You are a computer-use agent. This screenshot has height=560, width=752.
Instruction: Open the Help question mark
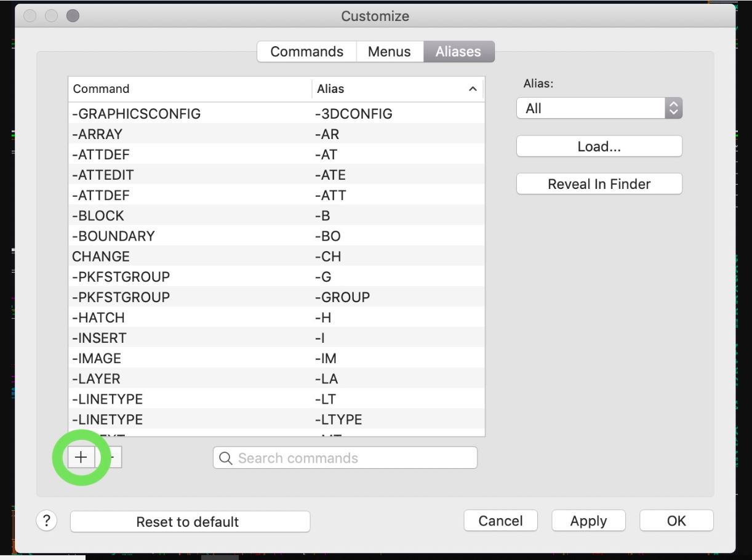pos(47,521)
